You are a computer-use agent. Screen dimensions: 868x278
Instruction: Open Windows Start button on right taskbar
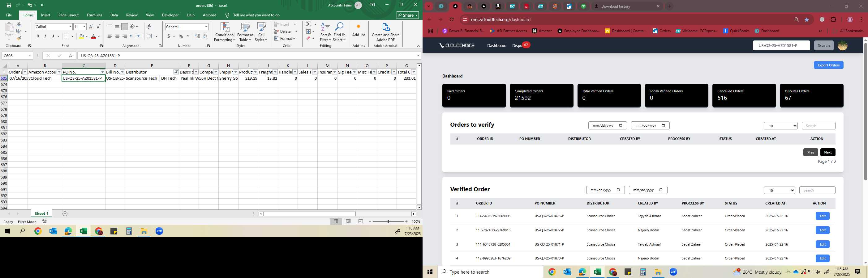pos(430,272)
